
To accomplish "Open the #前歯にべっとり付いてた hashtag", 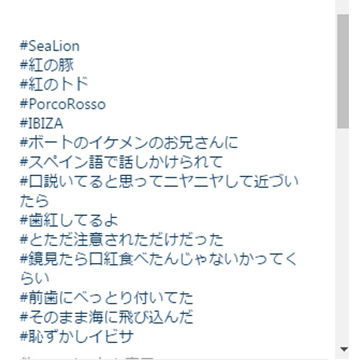I will click(x=106, y=297).
